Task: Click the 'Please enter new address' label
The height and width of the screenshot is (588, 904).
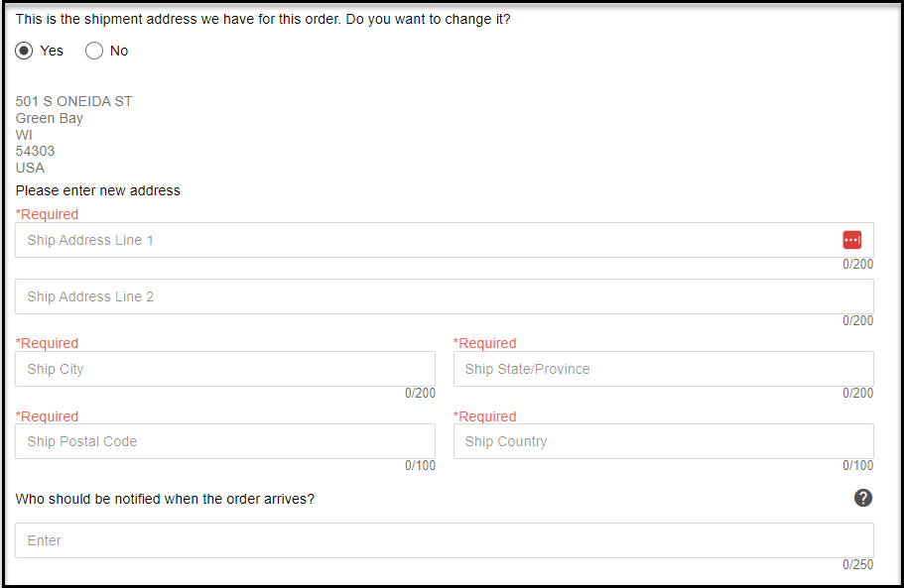Action: tap(98, 190)
